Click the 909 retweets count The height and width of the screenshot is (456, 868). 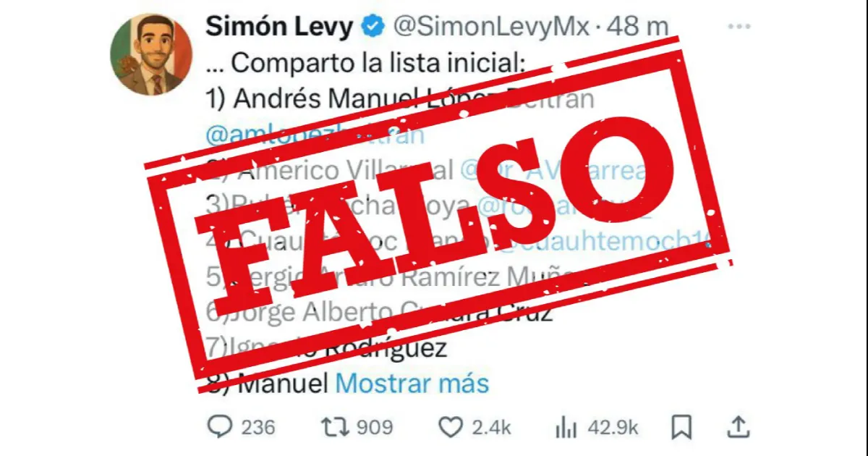375,428
